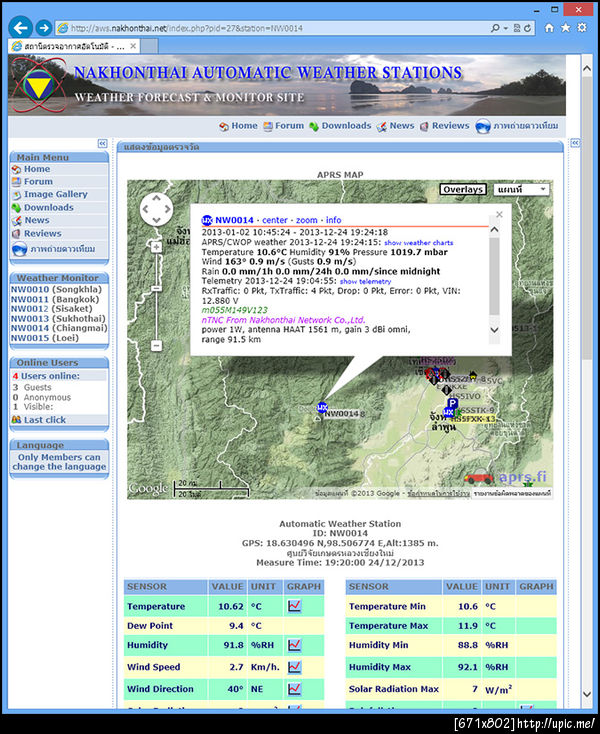Click show weather charts link

419,242
